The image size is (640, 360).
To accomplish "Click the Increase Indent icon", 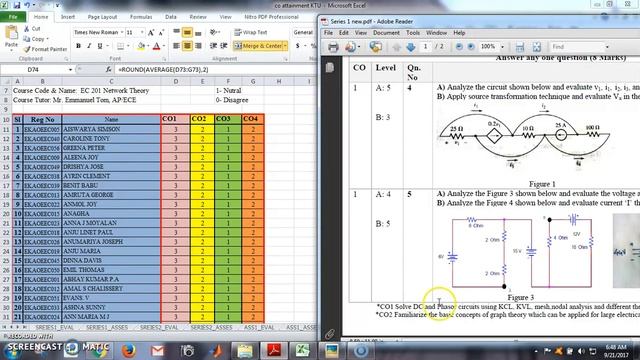I will point(224,46).
